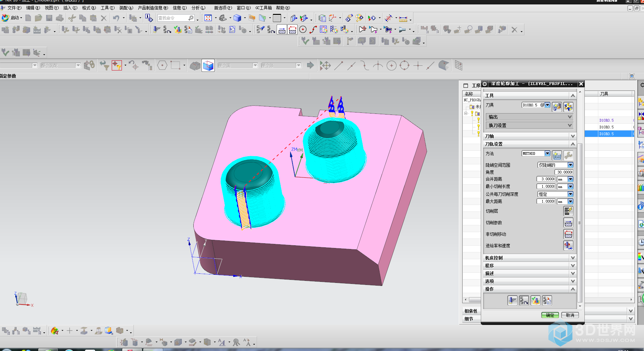The width and height of the screenshot is (644, 351).
Task: Click the 进给率和速度 icon button
Action: (x=568, y=246)
